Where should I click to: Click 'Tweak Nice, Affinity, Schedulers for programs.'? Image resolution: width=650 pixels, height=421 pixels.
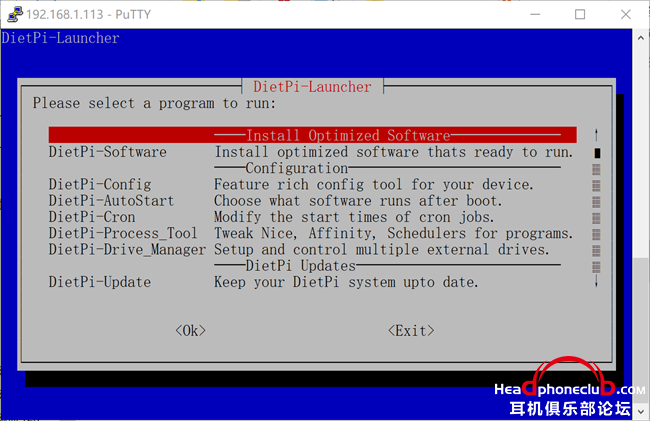coord(393,233)
